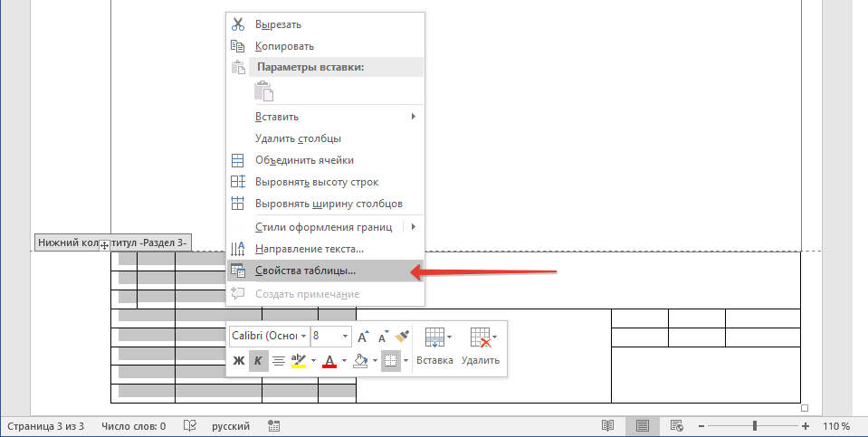
Task: Click the Merge Cells icon
Action: [237, 160]
